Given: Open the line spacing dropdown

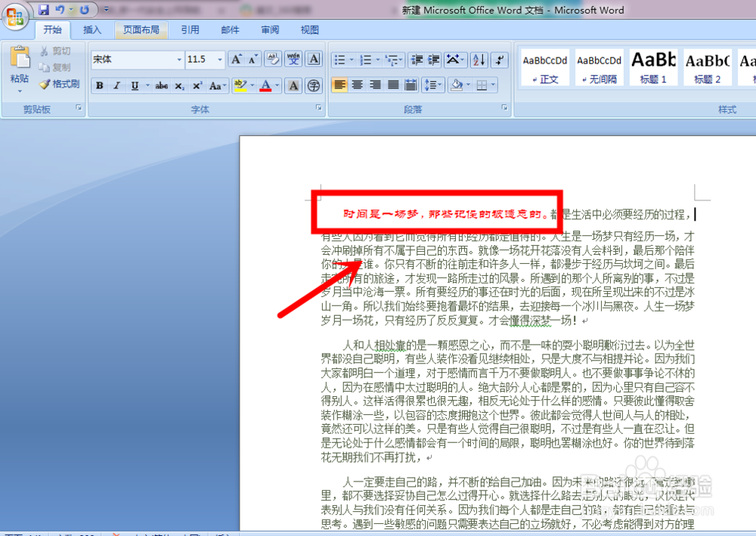Looking at the screenshot, I should click(x=432, y=85).
